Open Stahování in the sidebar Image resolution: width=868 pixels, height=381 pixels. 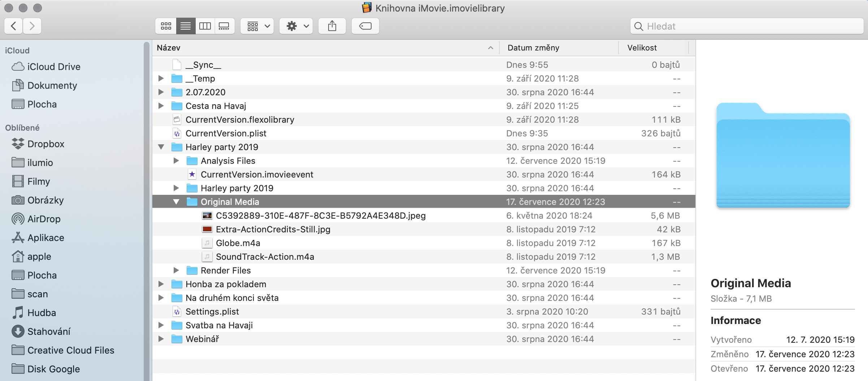tap(48, 332)
